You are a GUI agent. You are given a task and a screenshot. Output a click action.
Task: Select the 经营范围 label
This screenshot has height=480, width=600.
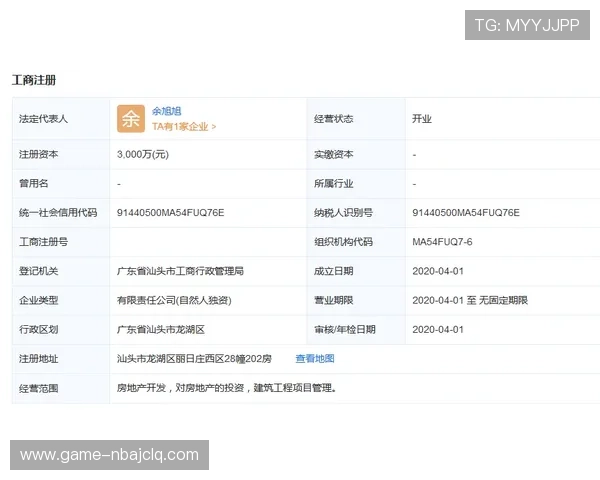click(x=39, y=388)
